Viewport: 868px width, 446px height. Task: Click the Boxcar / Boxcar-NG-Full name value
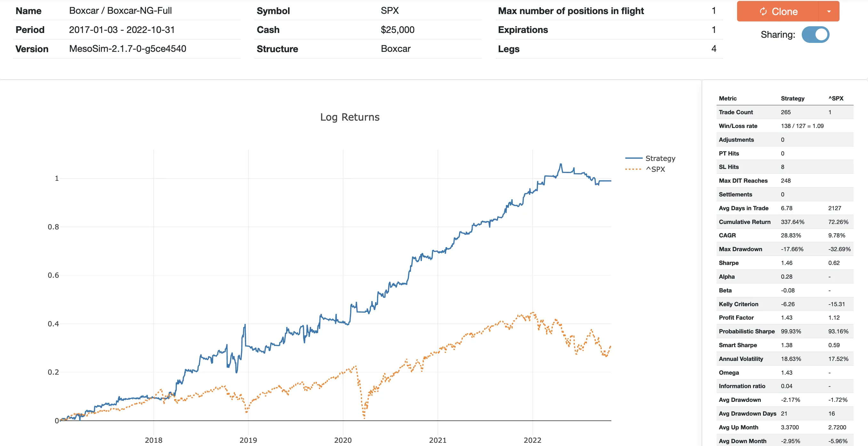pyautogui.click(x=120, y=11)
